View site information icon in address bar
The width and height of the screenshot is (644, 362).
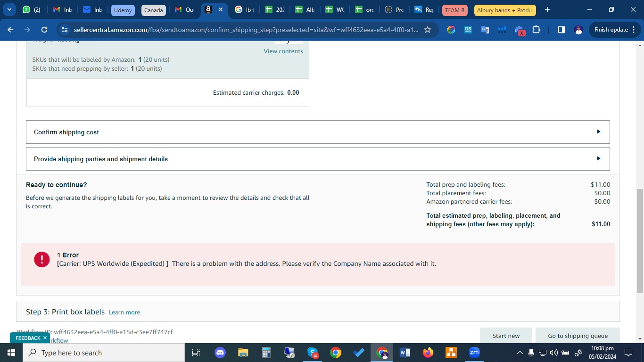tap(65, 30)
